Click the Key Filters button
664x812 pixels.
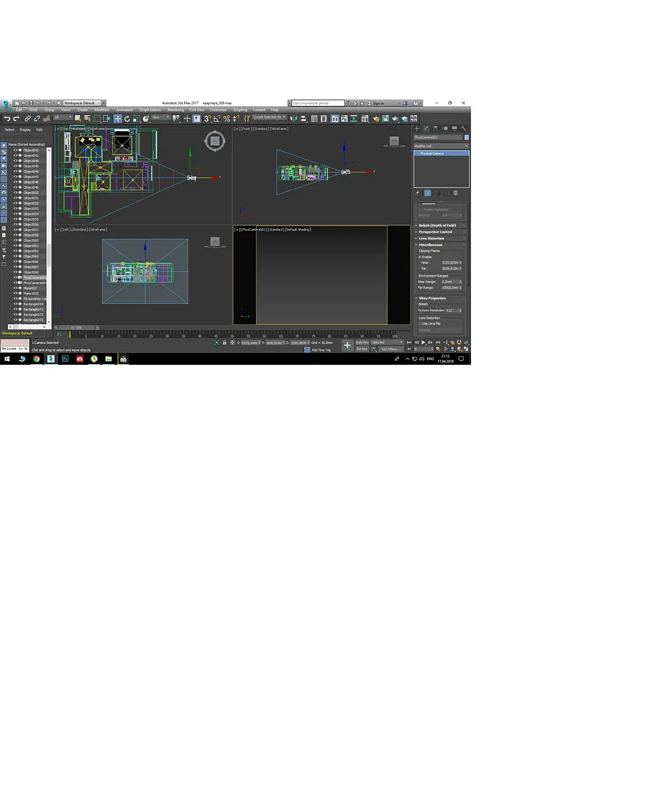pos(391,349)
